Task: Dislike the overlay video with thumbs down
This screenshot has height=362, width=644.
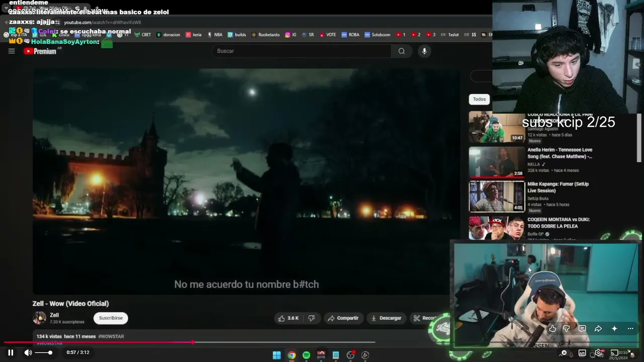Action: pos(567,329)
